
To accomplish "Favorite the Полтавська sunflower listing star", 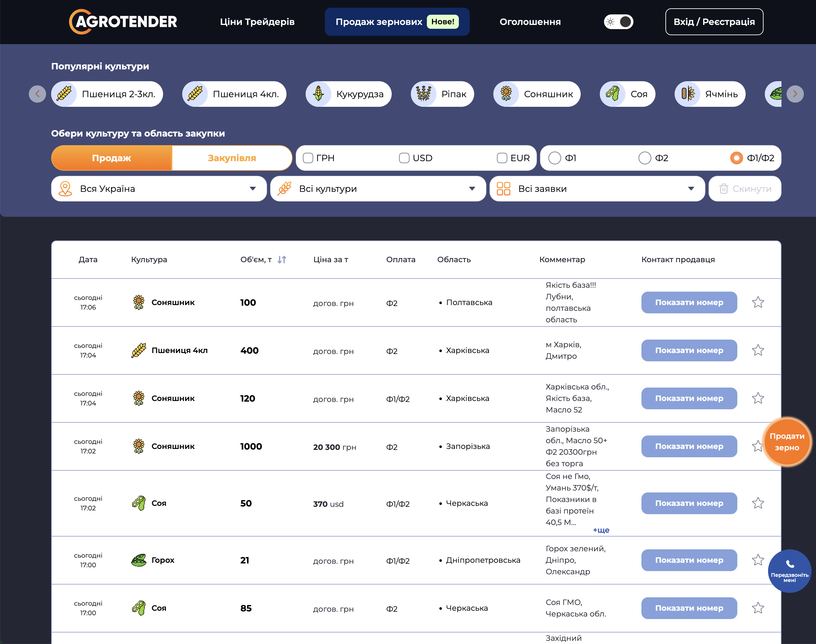I will coord(757,302).
